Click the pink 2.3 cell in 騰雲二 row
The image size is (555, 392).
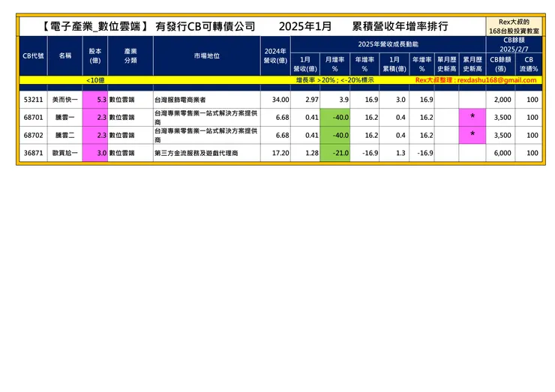pyautogui.click(x=95, y=136)
